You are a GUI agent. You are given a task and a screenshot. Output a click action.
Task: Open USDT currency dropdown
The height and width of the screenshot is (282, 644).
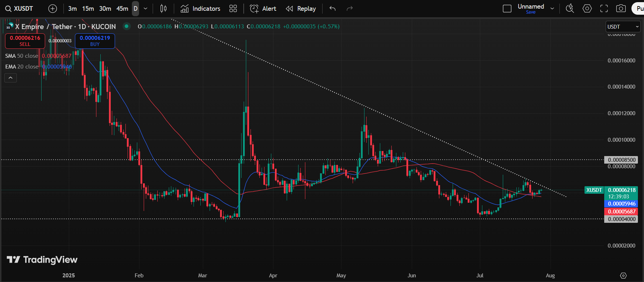(x=623, y=27)
